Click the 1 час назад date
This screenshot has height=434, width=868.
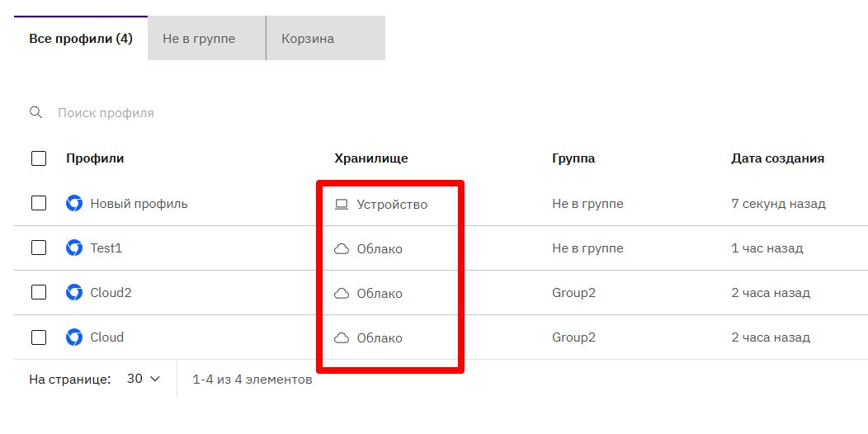point(767,248)
